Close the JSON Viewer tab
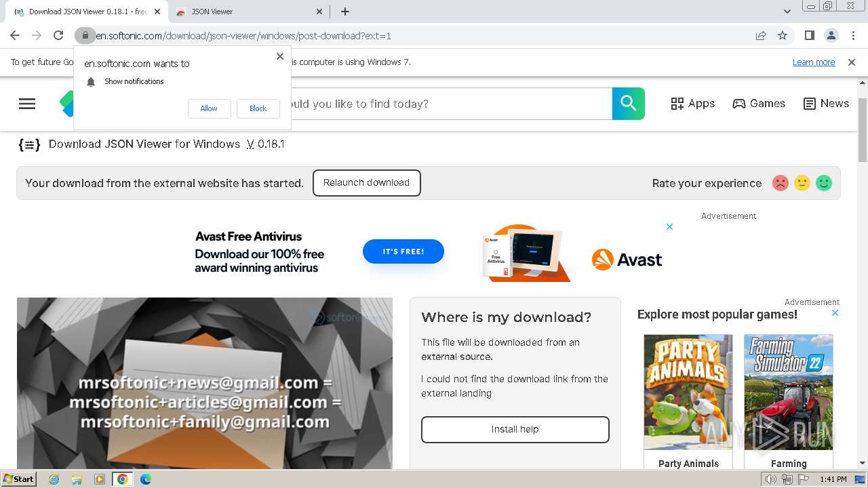 tap(320, 12)
